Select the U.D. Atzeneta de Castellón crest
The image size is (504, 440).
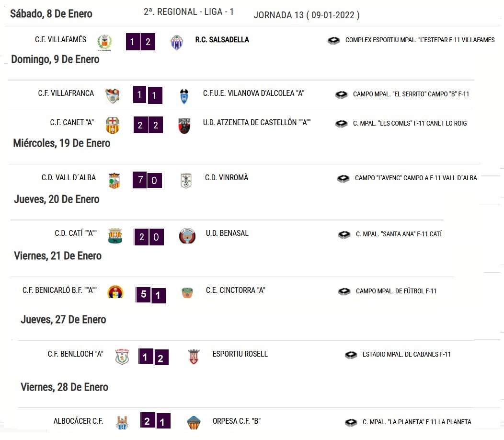coord(184,126)
